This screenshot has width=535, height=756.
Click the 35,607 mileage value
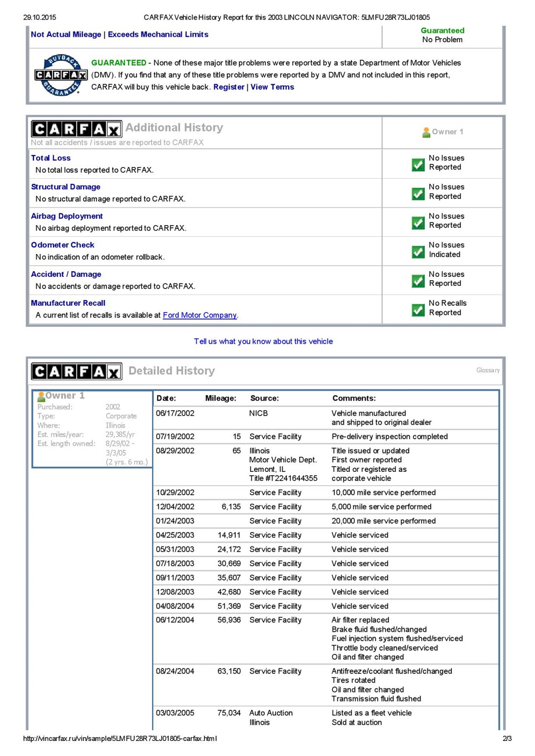tap(229, 578)
